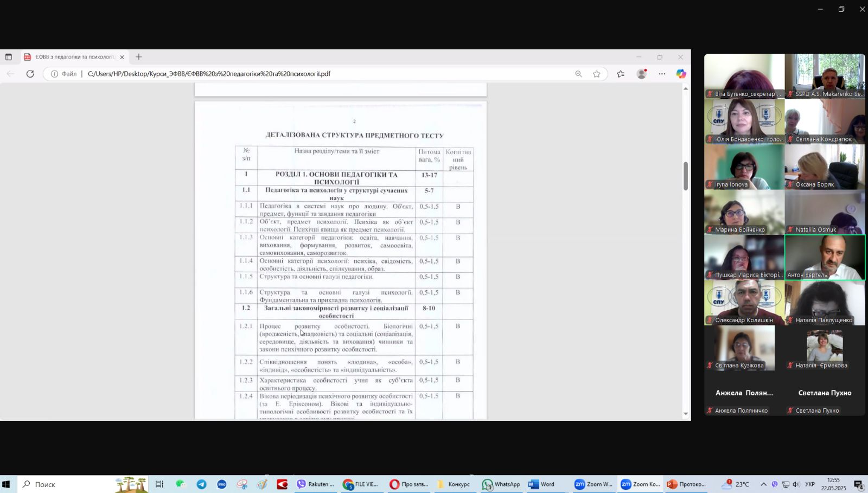The image size is (868, 493).
Task: Select Антон Вертель video thumbnail
Action: 825,257
